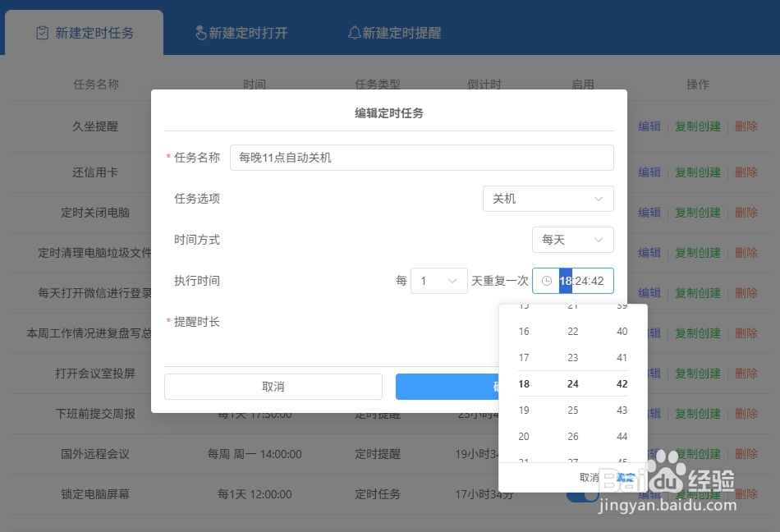
Task: Open the 新建定时提醒 tab
Action: pyautogui.click(x=394, y=33)
